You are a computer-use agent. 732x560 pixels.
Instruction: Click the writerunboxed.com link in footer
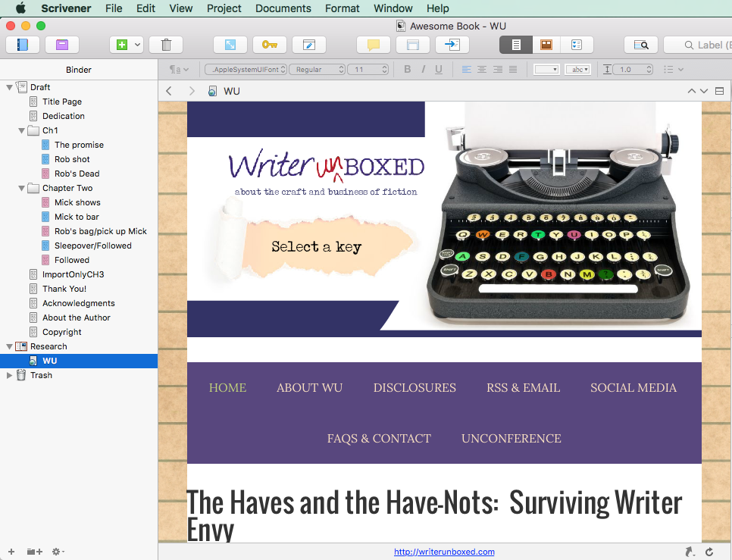444,552
